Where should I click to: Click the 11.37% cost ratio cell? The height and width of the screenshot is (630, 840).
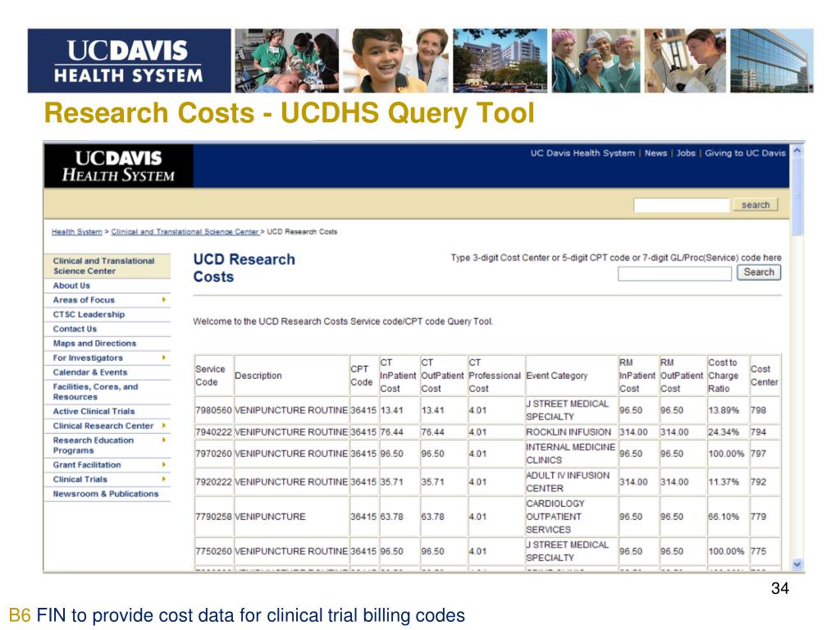pyautogui.click(x=727, y=482)
